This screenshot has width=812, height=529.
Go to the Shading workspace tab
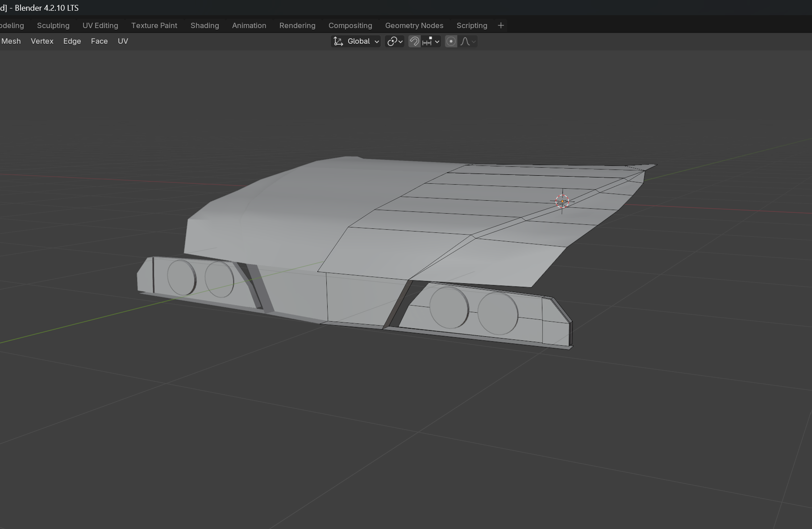pos(204,25)
